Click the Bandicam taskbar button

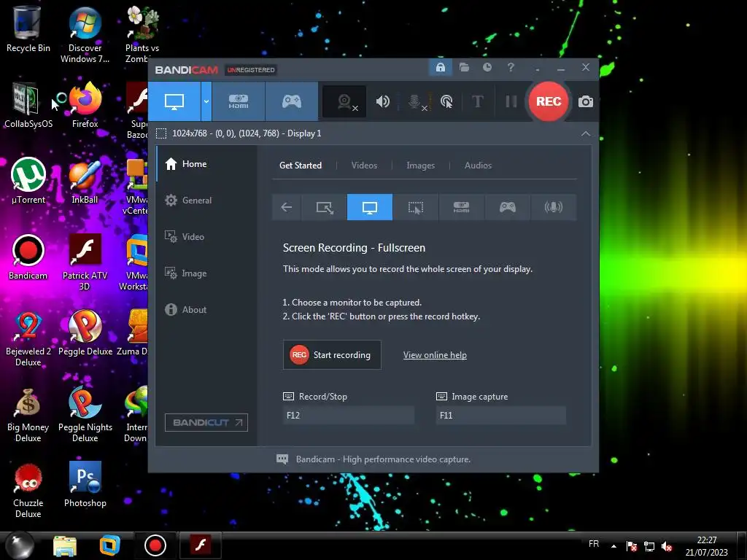pyautogui.click(x=155, y=545)
